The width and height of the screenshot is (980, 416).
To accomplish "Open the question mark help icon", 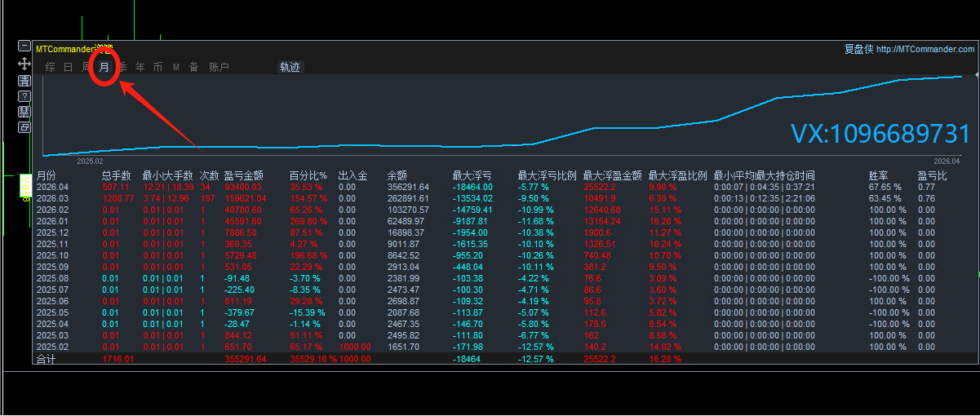I will 24,96.
